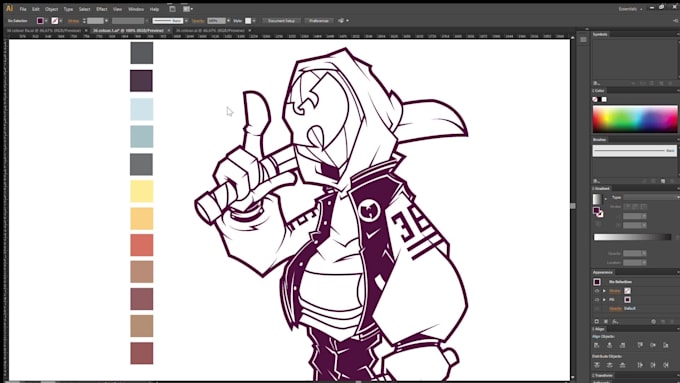Click the Illustrator Ai logo
Screen dimensions: 680x383
pyautogui.click(x=9, y=8)
